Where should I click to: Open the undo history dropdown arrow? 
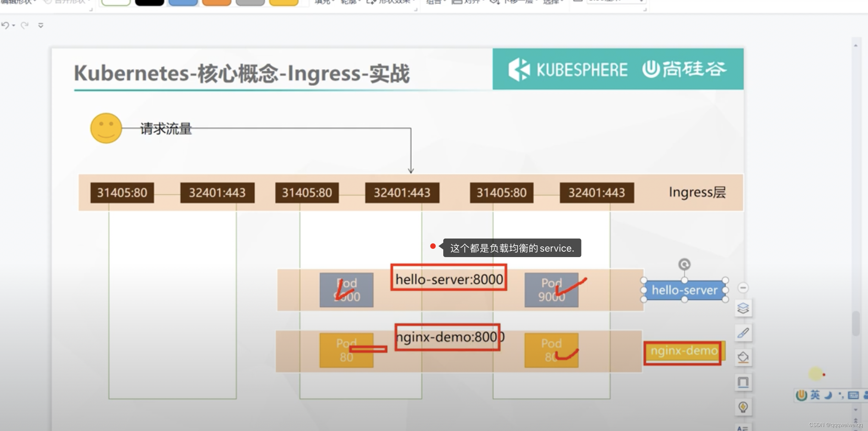14,25
